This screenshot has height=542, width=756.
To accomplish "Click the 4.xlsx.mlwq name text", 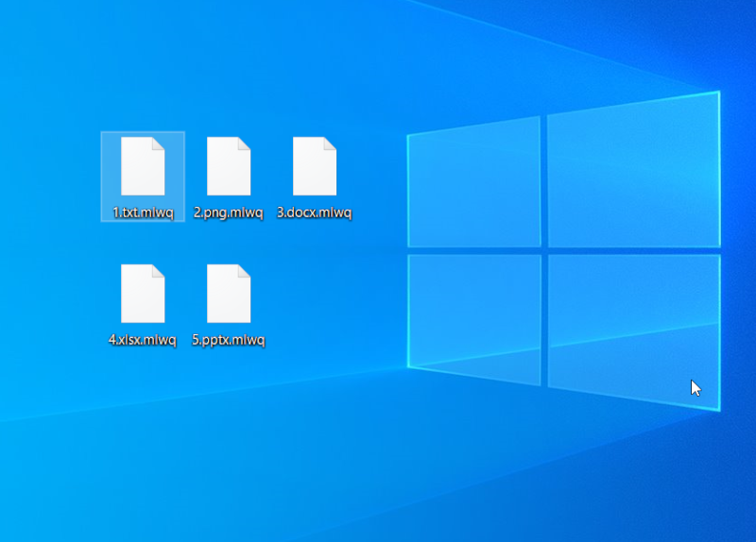I will [143, 340].
